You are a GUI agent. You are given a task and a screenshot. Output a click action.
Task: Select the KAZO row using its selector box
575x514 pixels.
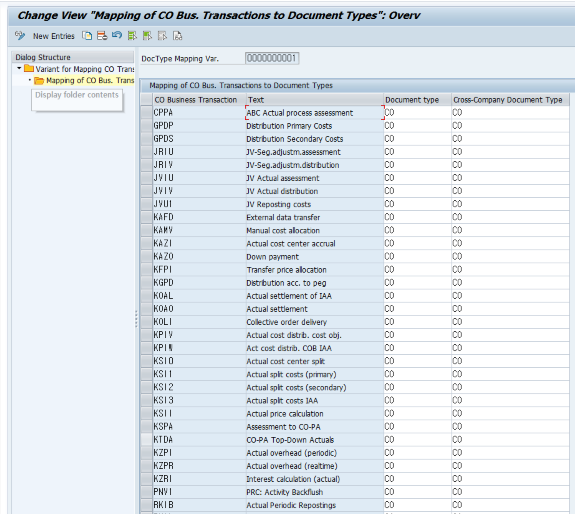point(147,256)
